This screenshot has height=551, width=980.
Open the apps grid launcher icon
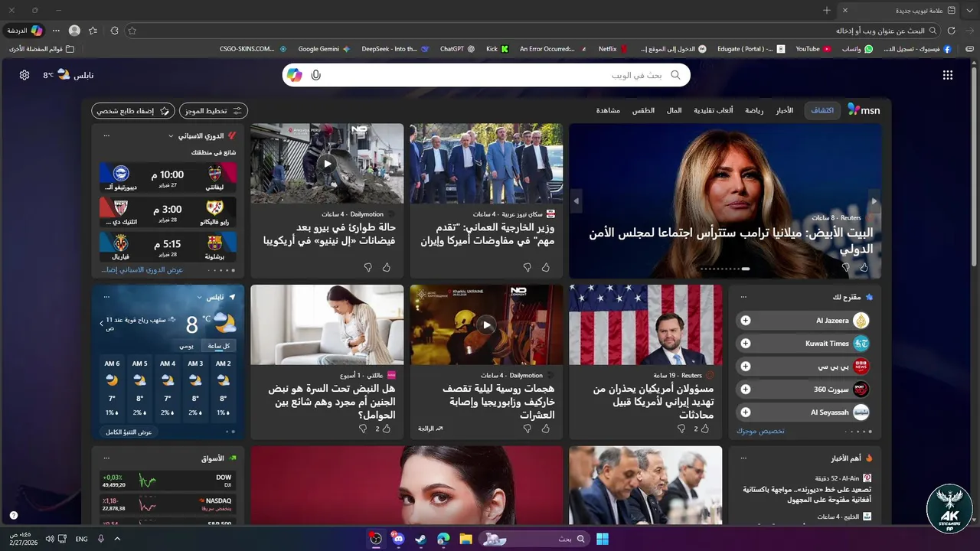948,75
